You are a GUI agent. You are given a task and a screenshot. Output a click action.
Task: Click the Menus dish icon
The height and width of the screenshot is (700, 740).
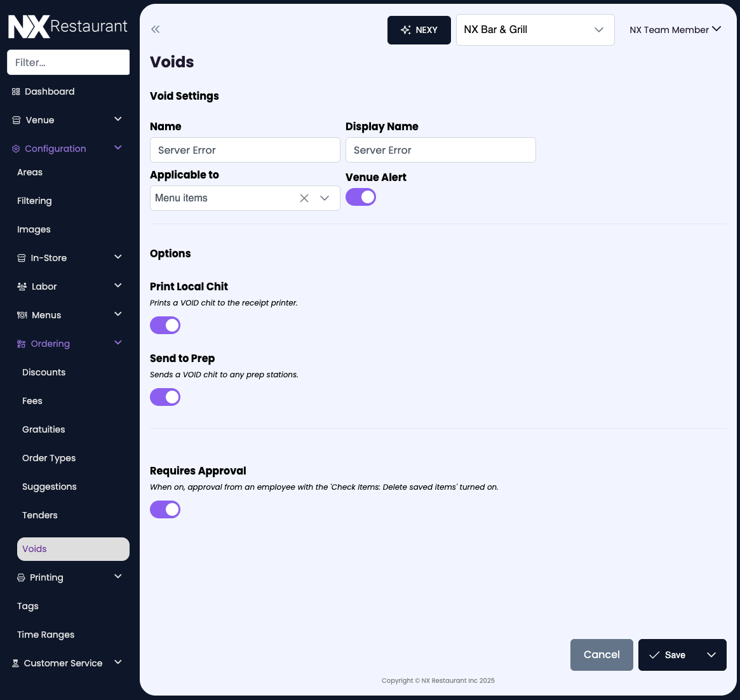22,315
